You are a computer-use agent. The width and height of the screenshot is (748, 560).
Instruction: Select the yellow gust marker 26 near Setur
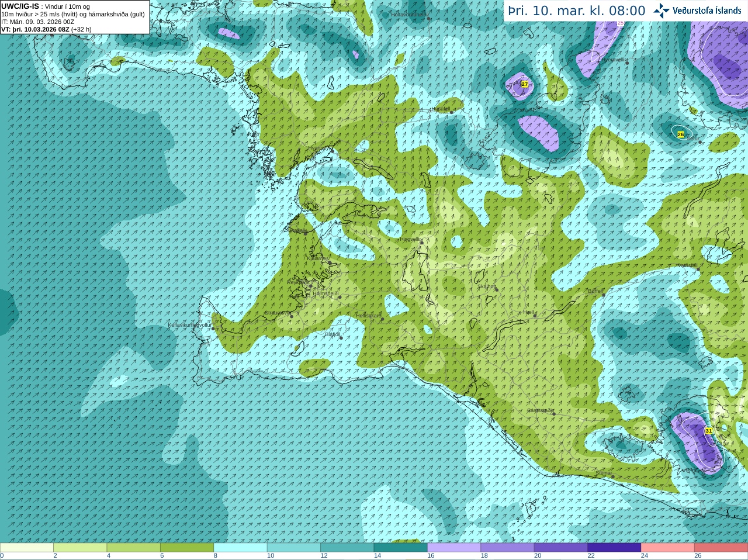(x=681, y=134)
